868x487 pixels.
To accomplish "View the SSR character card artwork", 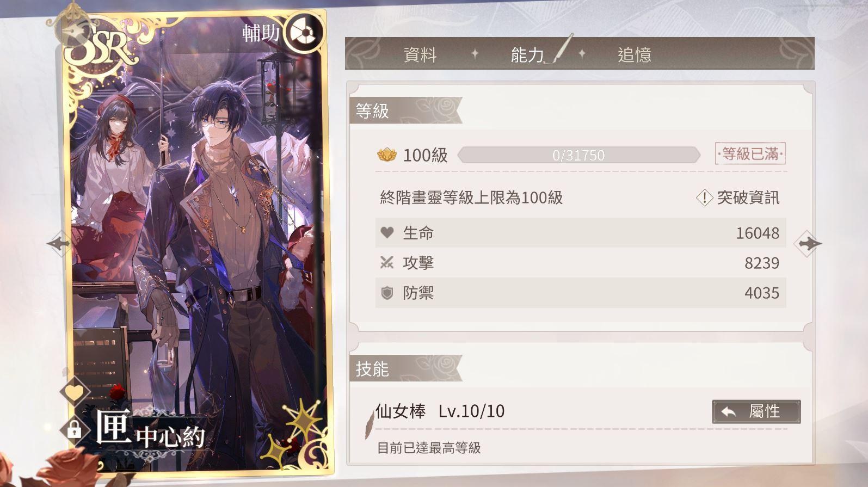I will click(x=196, y=242).
